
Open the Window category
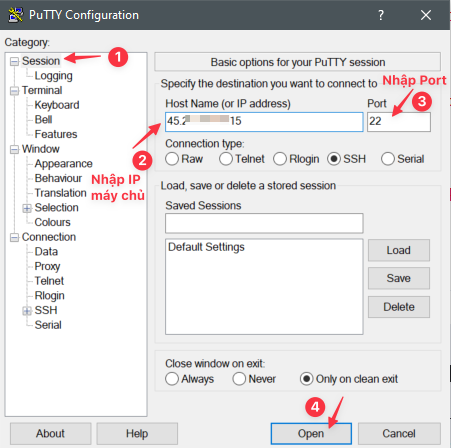(x=41, y=149)
